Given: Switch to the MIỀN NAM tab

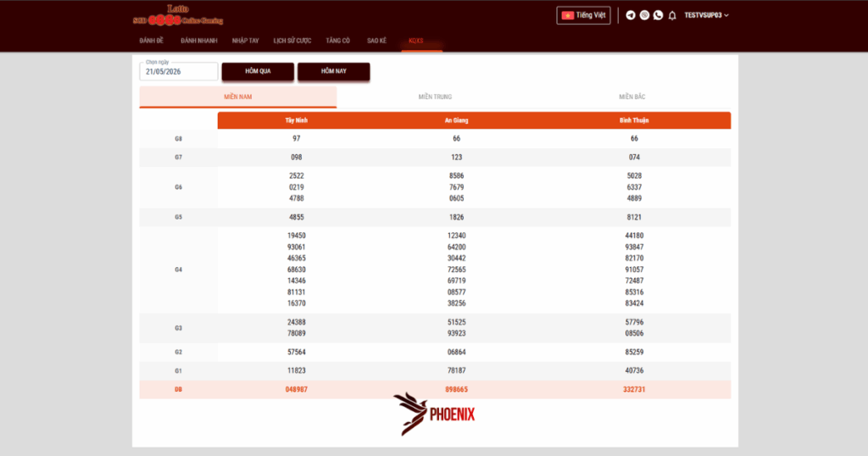Looking at the screenshot, I should [x=238, y=97].
